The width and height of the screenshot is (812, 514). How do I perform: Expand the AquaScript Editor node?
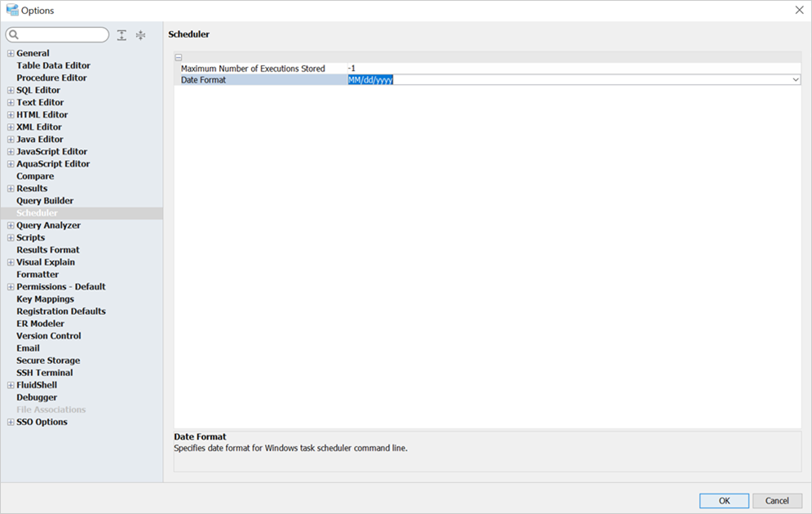click(11, 164)
